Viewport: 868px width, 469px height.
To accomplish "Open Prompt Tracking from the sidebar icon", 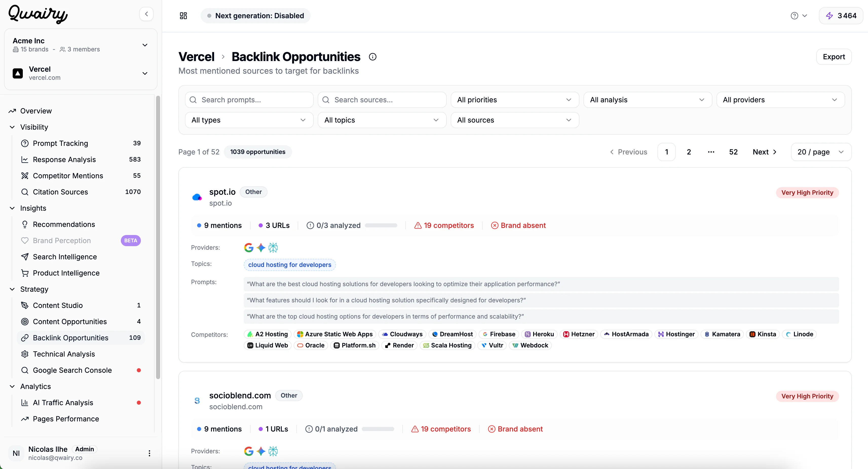I will click(25, 143).
